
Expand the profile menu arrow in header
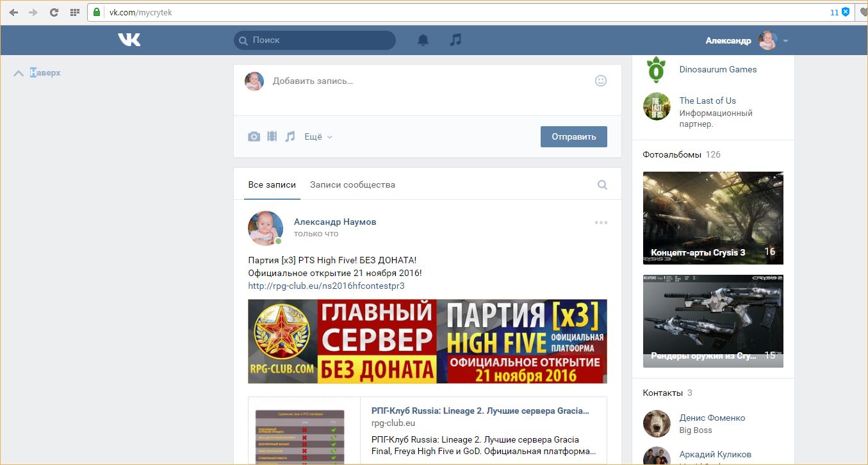pos(785,41)
